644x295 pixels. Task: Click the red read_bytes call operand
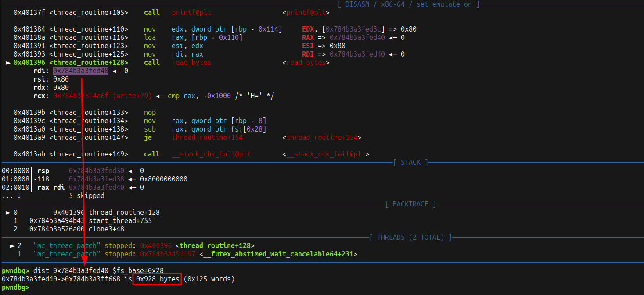pos(191,63)
